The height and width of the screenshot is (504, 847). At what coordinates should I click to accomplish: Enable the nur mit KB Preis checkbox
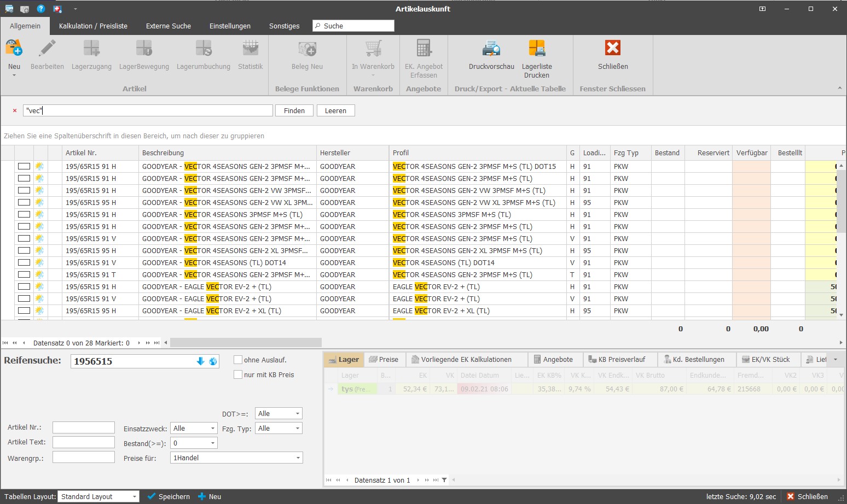238,374
